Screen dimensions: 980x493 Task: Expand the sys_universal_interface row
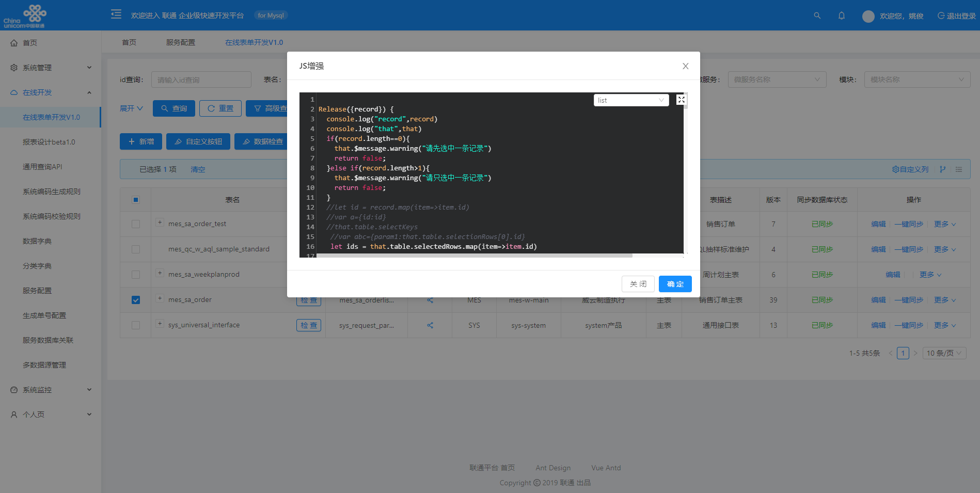[160, 324]
